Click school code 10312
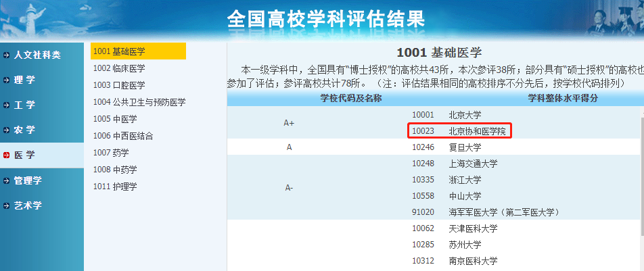The image size is (644, 271). click(x=423, y=261)
